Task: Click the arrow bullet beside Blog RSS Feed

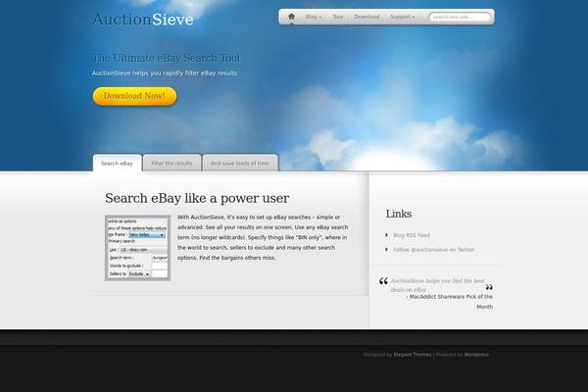Action: [387, 235]
